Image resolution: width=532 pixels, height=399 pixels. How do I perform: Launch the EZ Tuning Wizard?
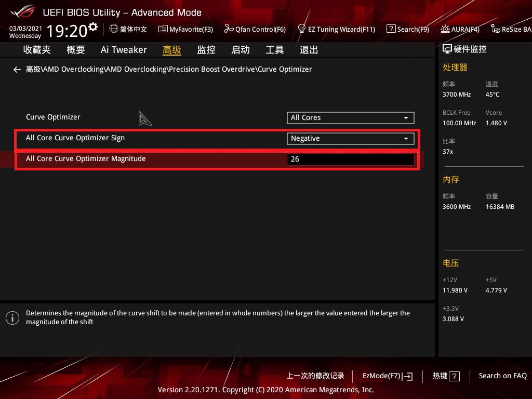click(x=337, y=29)
